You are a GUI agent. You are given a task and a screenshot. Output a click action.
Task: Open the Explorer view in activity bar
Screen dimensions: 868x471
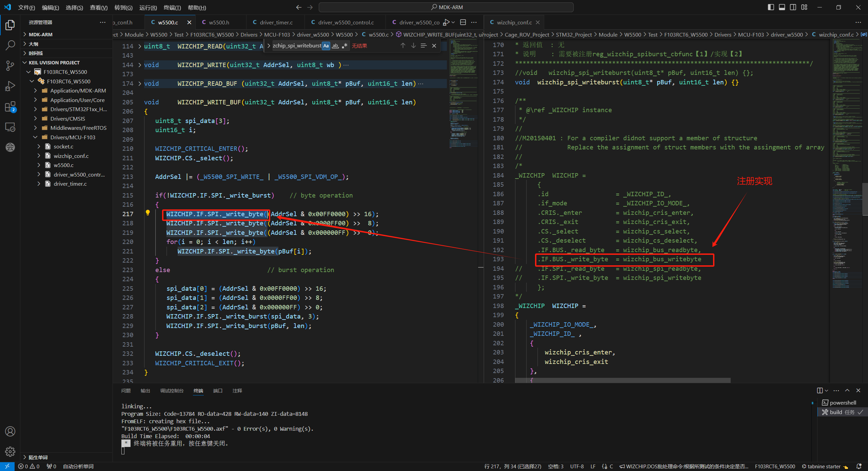coord(10,25)
